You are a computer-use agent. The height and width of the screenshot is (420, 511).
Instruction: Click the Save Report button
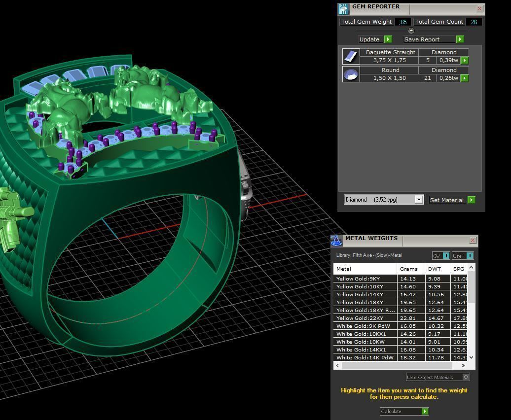(429, 39)
